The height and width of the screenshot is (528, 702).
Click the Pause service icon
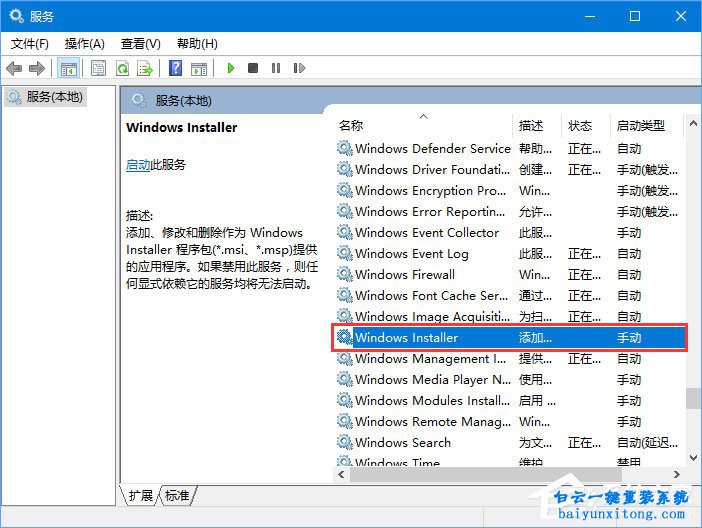(x=276, y=68)
